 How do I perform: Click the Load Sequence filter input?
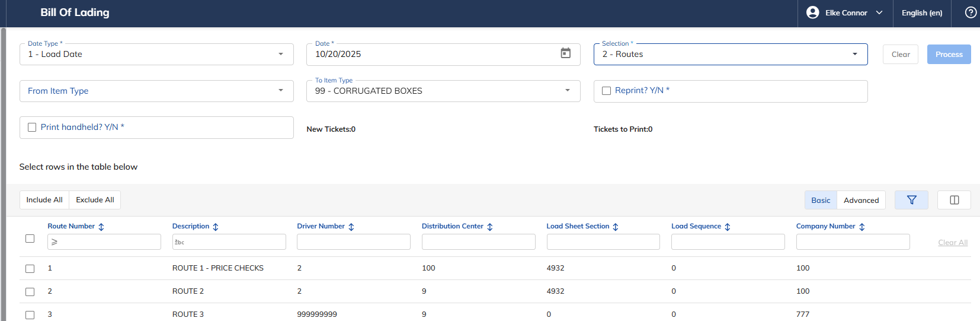[728, 241]
